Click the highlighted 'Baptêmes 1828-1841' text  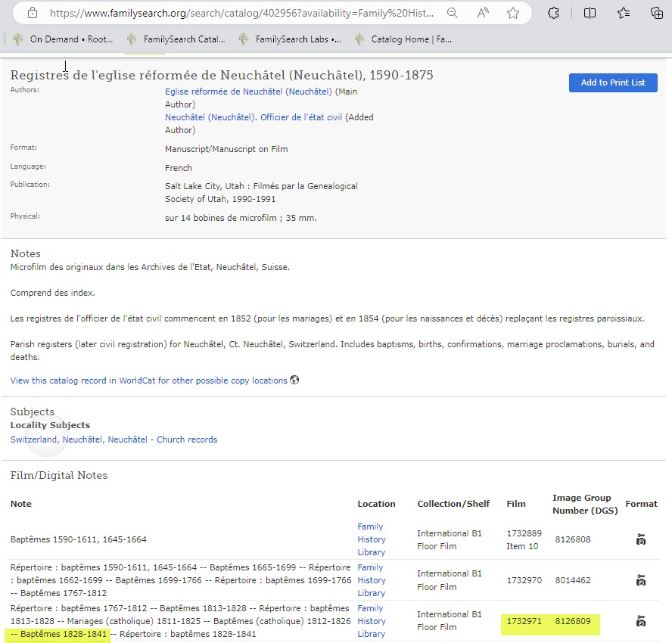tap(64, 634)
